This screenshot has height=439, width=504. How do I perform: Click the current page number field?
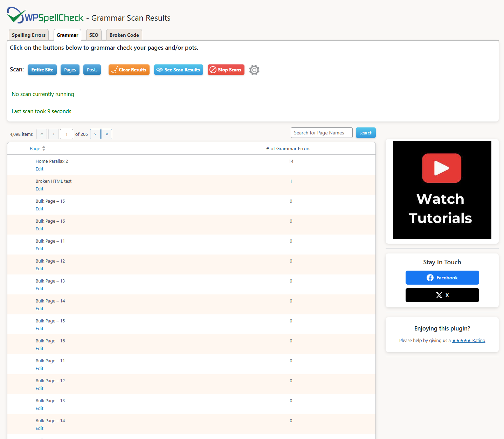point(67,134)
